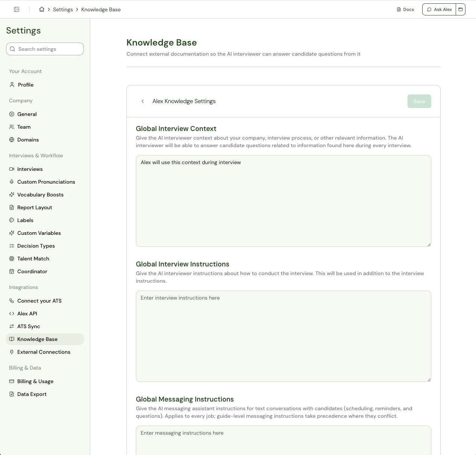This screenshot has width=476, height=455.
Task: Open General company settings
Action: point(45,114)
